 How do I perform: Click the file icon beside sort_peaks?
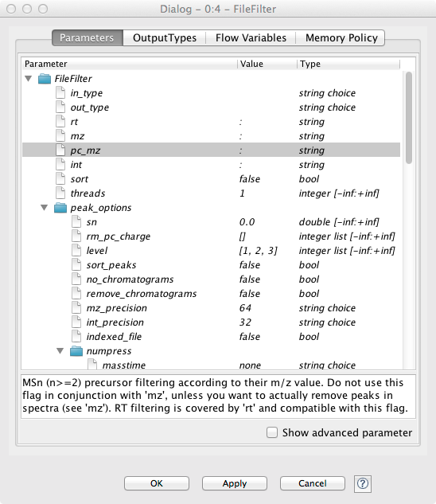click(76, 264)
